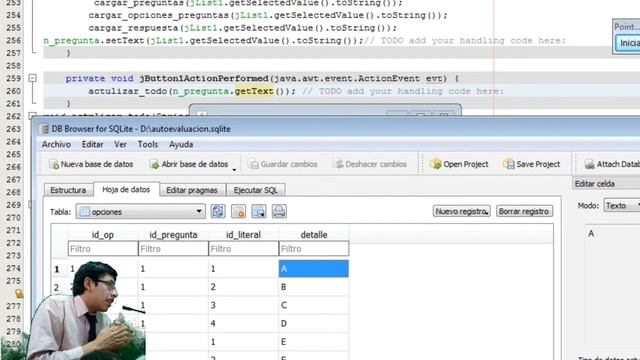Select row header 1 in data table
This screenshot has height=360, width=640.
57,269
